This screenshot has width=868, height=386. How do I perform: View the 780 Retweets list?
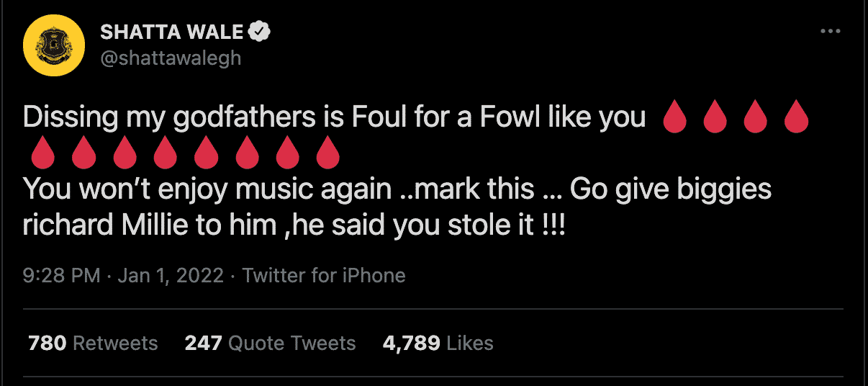(x=93, y=344)
